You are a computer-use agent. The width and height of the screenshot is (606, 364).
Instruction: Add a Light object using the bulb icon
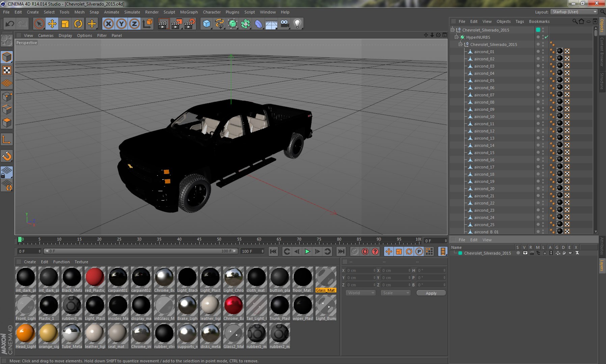pos(297,24)
